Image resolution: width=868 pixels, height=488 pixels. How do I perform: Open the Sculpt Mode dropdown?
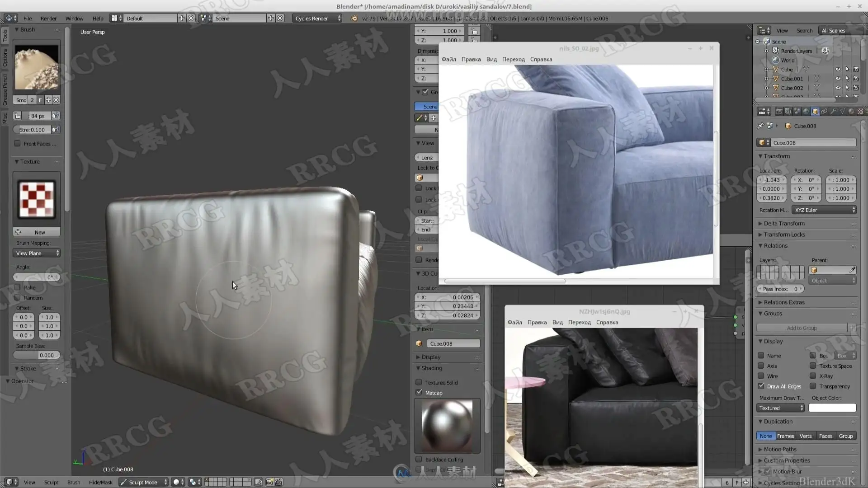tap(143, 482)
